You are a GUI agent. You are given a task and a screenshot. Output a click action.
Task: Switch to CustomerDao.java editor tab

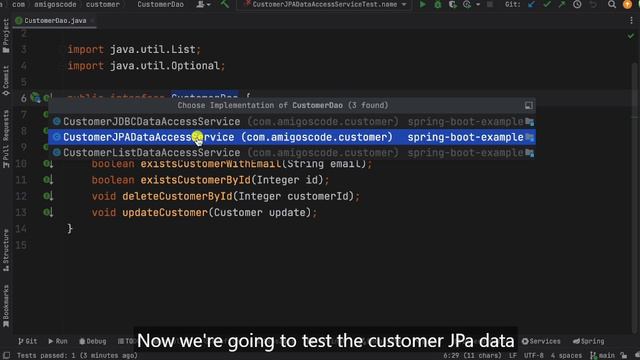click(55, 20)
